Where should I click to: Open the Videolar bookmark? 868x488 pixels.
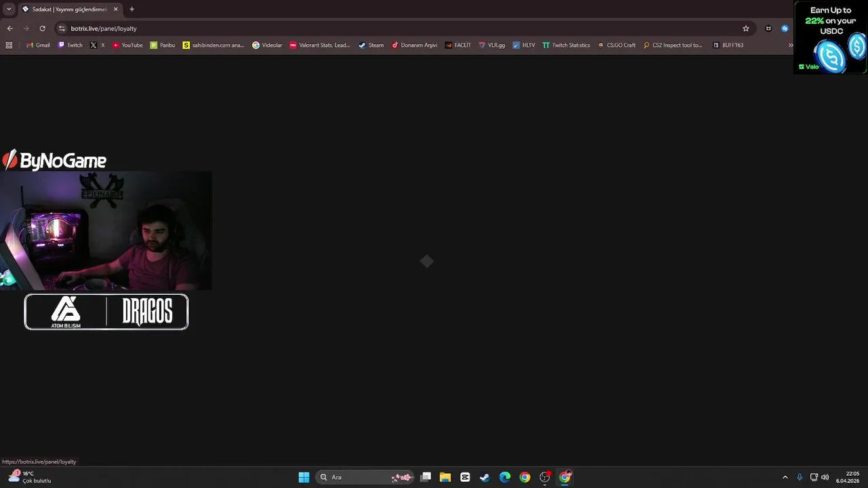tap(267, 45)
